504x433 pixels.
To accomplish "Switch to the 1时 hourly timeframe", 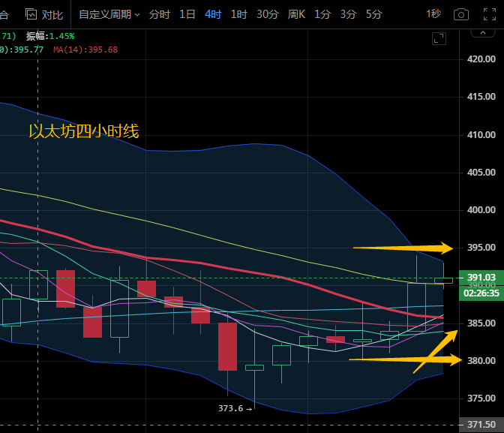I will coord(238,14).
